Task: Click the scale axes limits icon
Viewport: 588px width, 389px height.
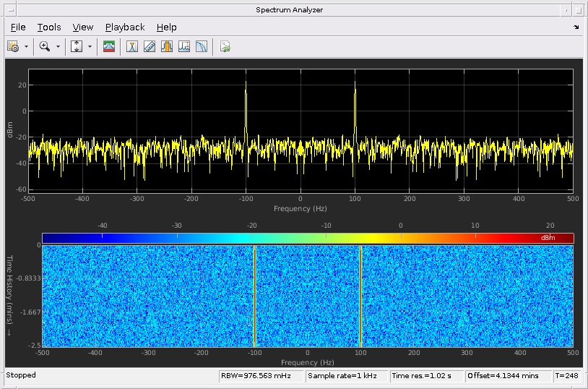Action: (77, 46)
